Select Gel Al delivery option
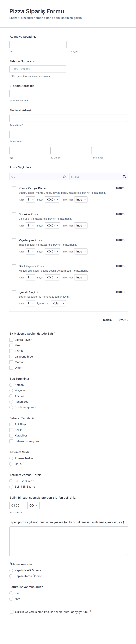The image size is (136, 644). pyautogui.click(x=11, y=464)
